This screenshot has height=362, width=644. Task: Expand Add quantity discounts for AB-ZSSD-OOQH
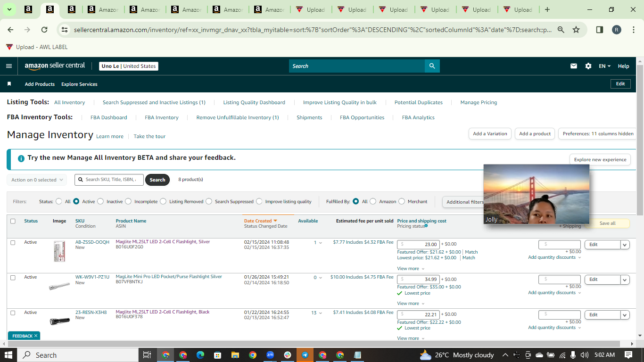click(x=554, y=257)
